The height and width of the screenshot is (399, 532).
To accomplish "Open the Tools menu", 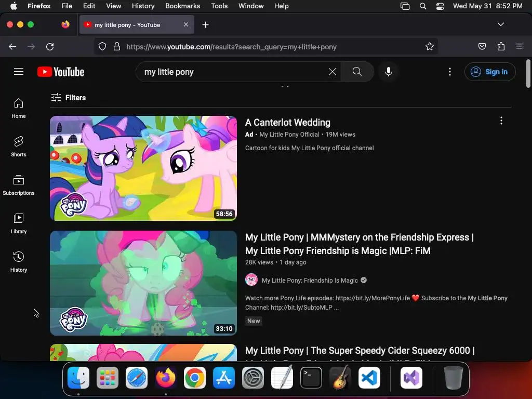I will 219,6.
